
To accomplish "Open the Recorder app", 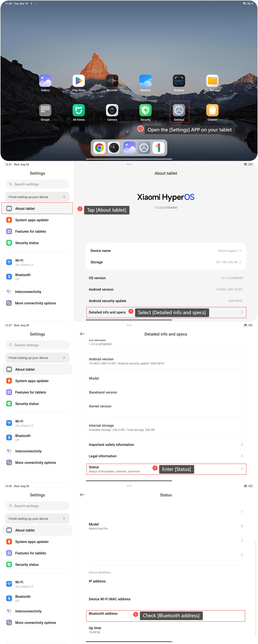I will coord(112,81).
